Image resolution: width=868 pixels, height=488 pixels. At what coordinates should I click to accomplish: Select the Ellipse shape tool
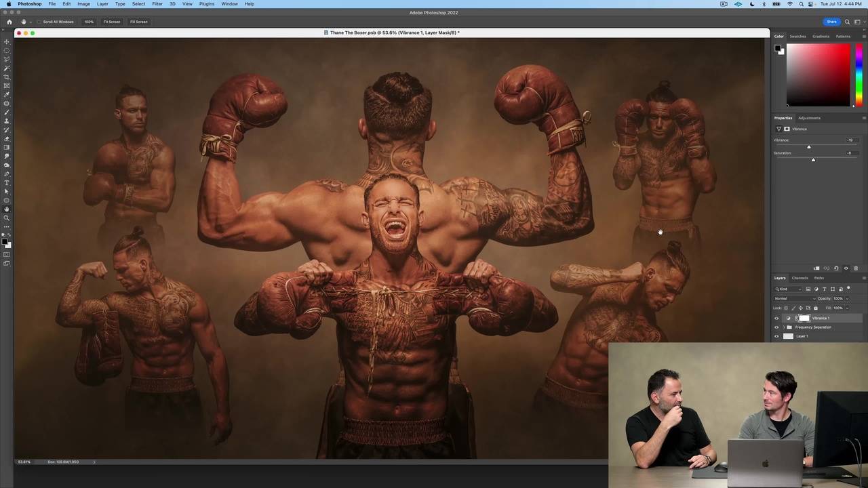[7, 201]
